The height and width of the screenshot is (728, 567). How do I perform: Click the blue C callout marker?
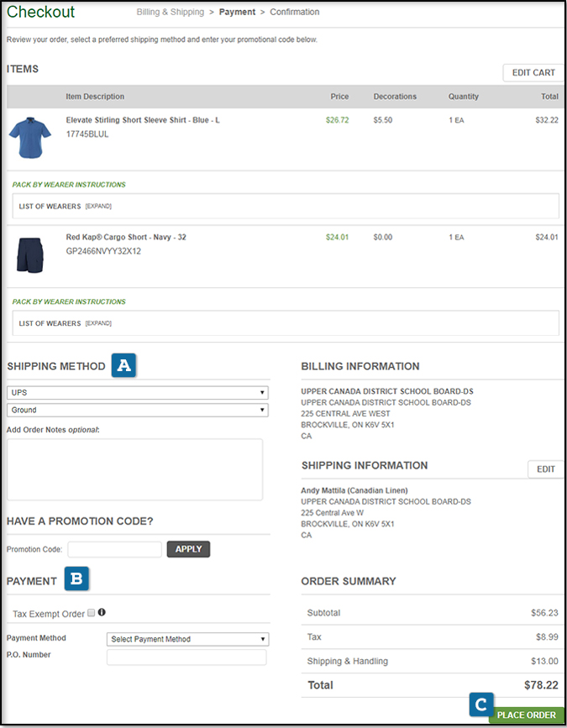pyautogui.click(x=480, y=704)
